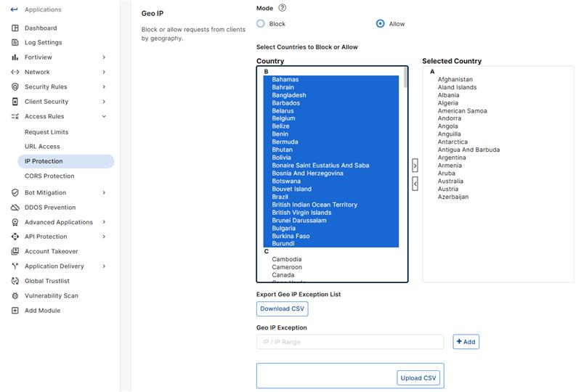Select American Samoa in Selected Country
Screen dimensions: 581x392
tap(463, 111)
